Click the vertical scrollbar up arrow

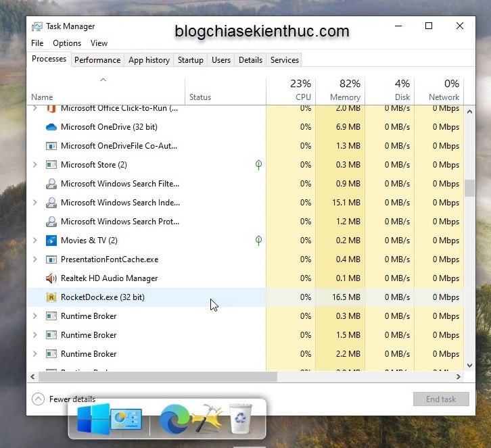tap(469, 111)
